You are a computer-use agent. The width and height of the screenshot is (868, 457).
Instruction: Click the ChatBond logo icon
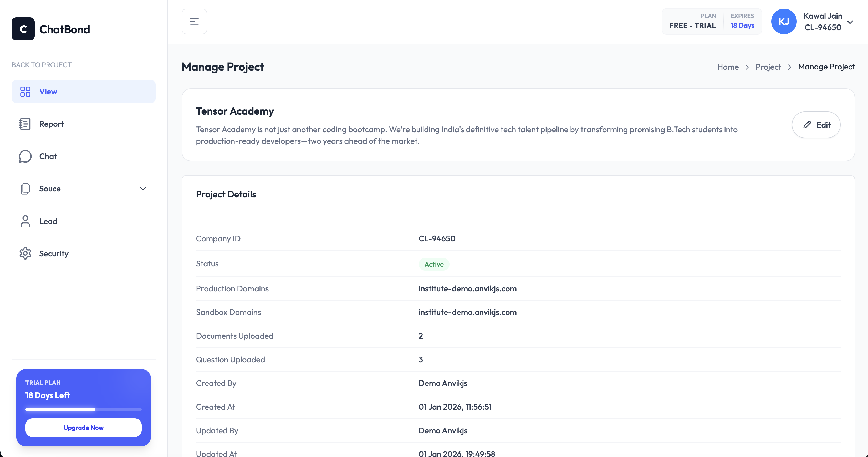tap(23, 29)
